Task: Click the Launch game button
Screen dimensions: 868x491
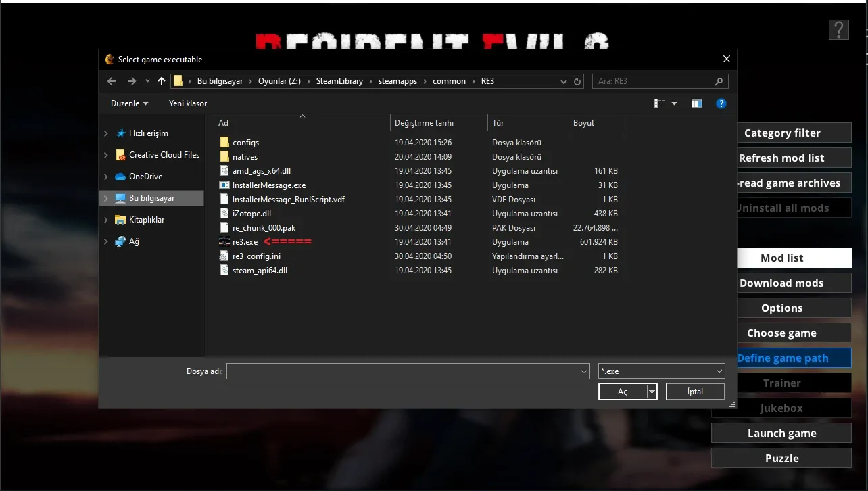Action: pos(781,434)
